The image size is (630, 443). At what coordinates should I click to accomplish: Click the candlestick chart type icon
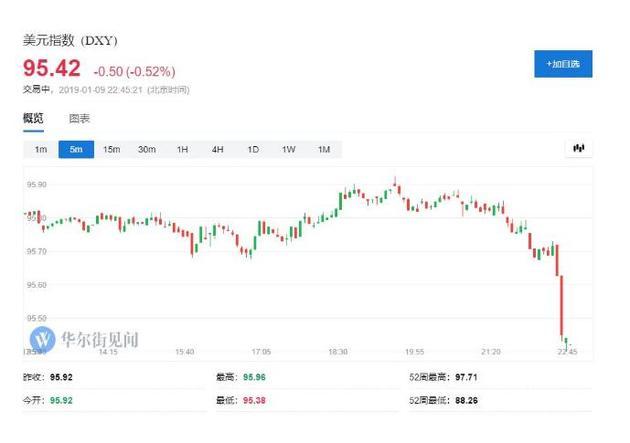pos(577,149)
